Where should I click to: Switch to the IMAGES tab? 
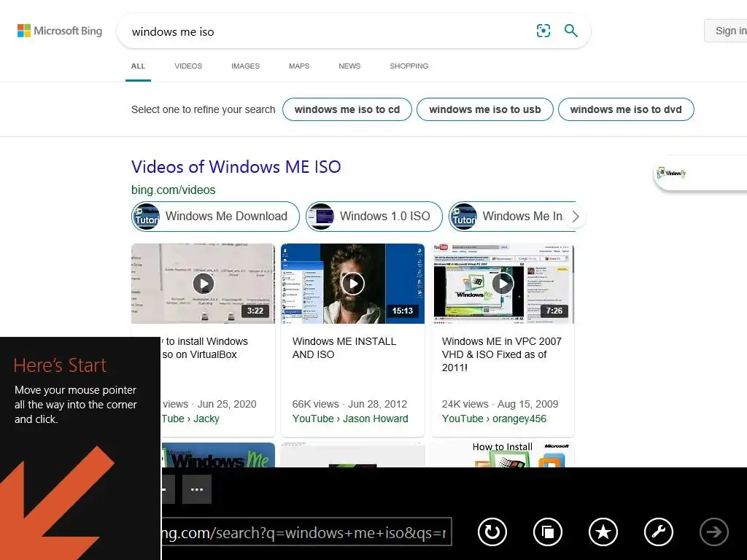[x=245, y=66]
